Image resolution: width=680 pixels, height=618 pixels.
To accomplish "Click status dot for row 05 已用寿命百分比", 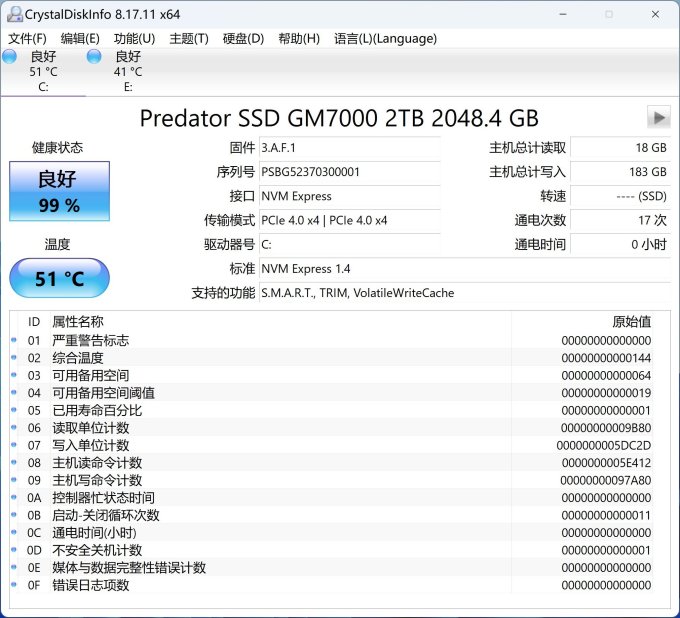I will tap(14, 410).
